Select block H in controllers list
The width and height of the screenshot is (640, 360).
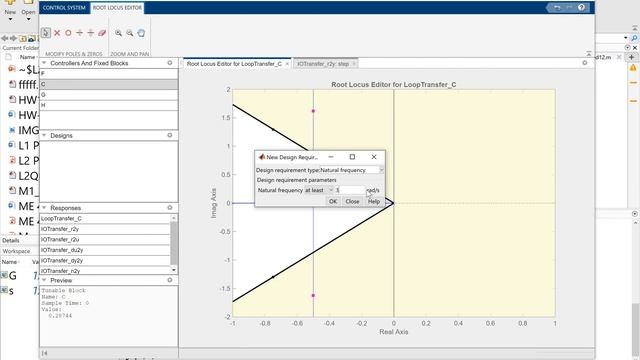tap(109, 105)
